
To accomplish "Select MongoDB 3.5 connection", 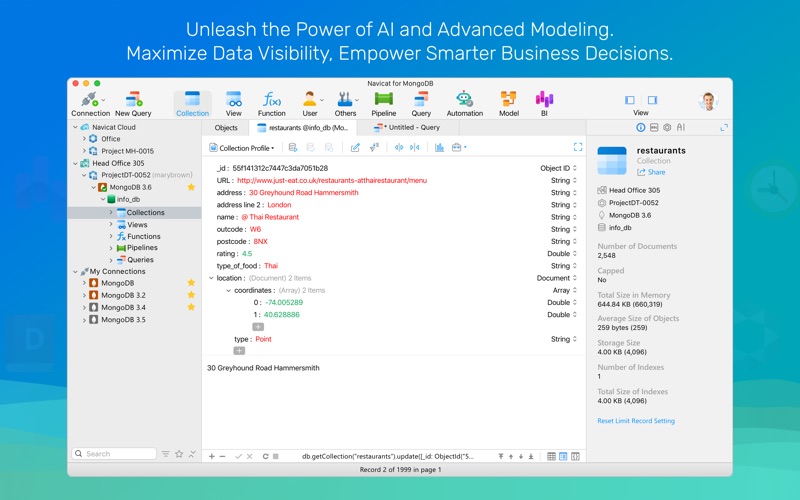I will [x=123, y=320].
